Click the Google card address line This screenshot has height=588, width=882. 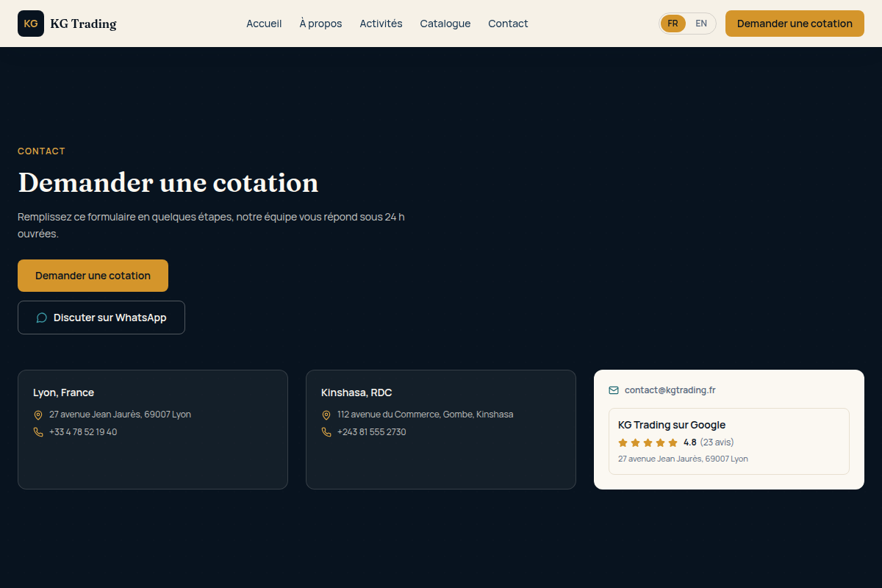[x=683, y=459]
